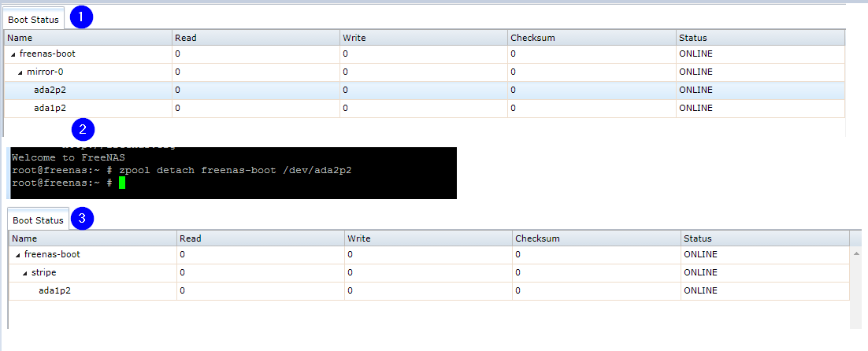Sort by Status header in the stripe table
Viewport: 868px width, 351px height.
click(765, 238)
